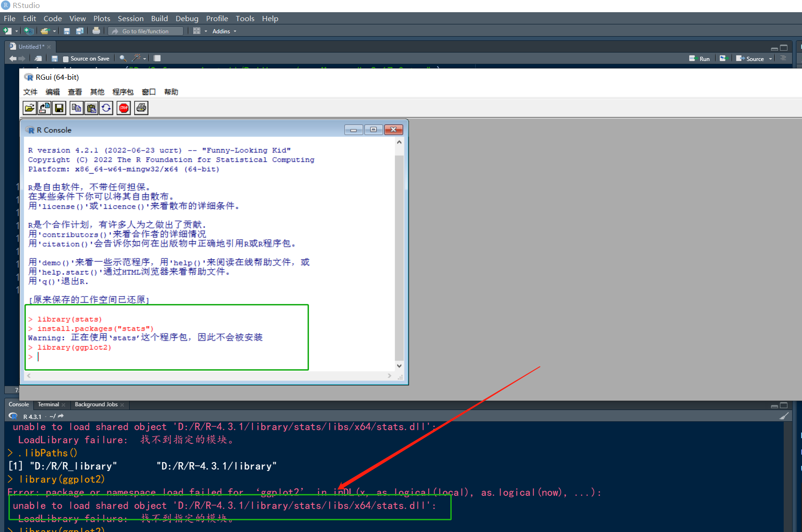Open the Source options dropdown arrow
Viewport: 802px width, 532px height.
pos(771,59)
